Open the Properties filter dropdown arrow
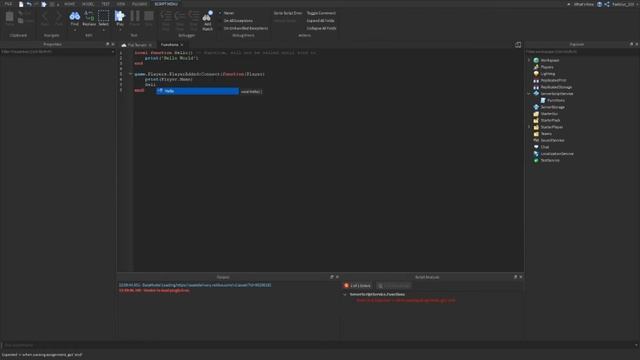Image resolution: width=640 pixels, height=360 pixels. point(113,52)
